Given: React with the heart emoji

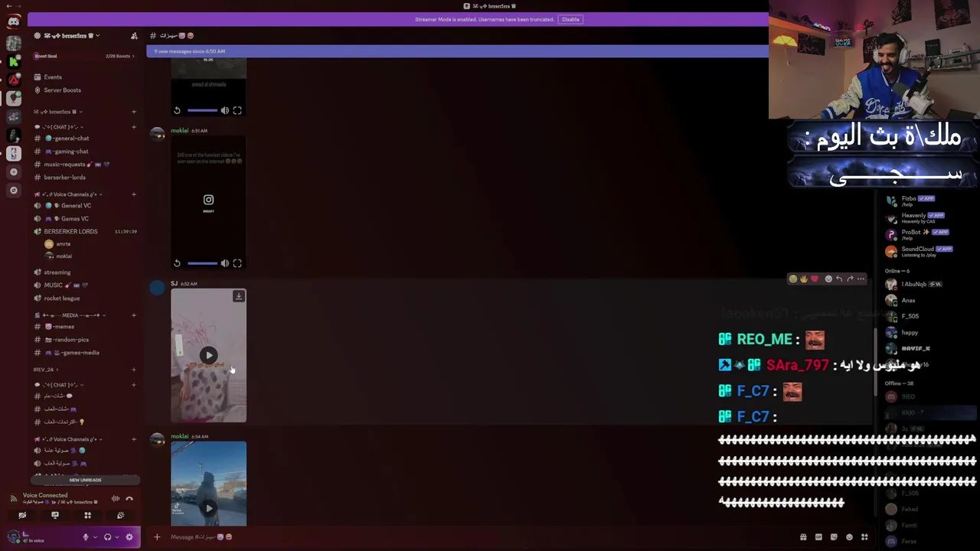Looking at the screenshot, I should 815,279.
